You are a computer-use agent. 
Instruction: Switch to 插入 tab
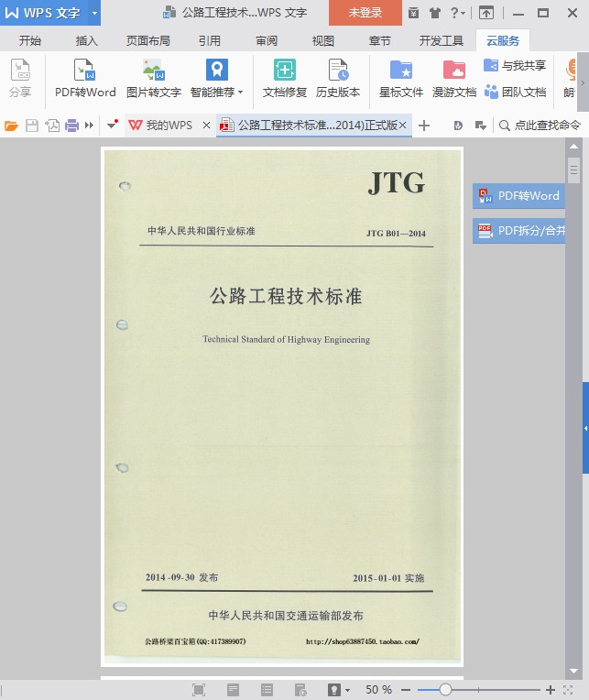coord(87,41)
